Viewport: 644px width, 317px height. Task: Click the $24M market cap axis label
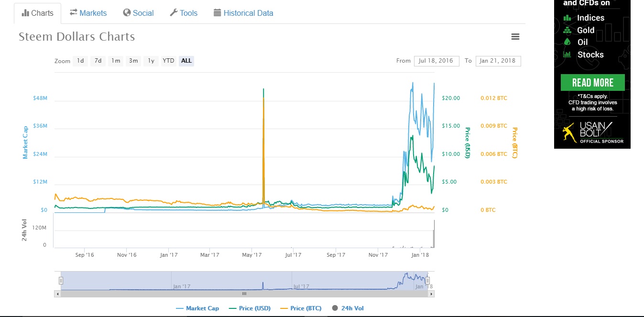pyautogui.click(x=40, y=154)
